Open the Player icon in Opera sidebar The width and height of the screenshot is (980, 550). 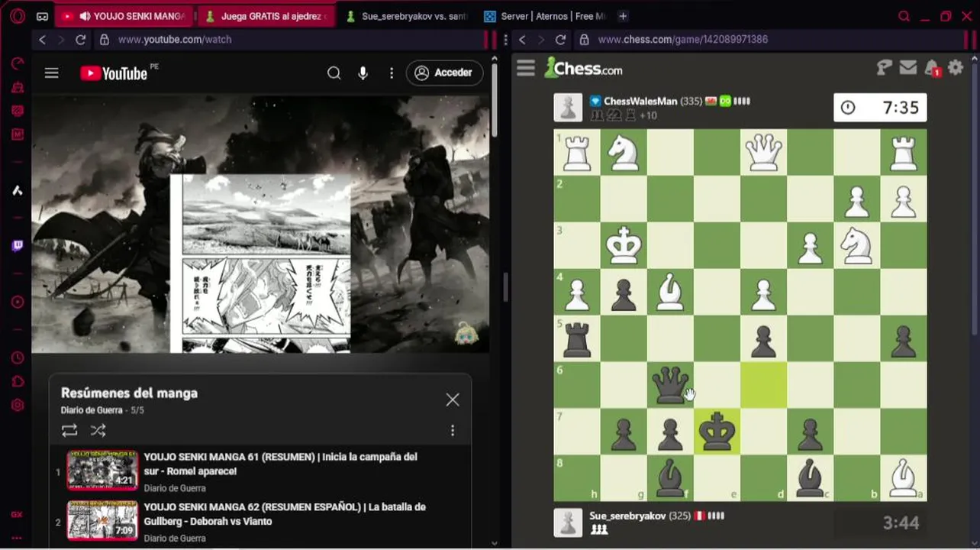[x=18, y=302]
